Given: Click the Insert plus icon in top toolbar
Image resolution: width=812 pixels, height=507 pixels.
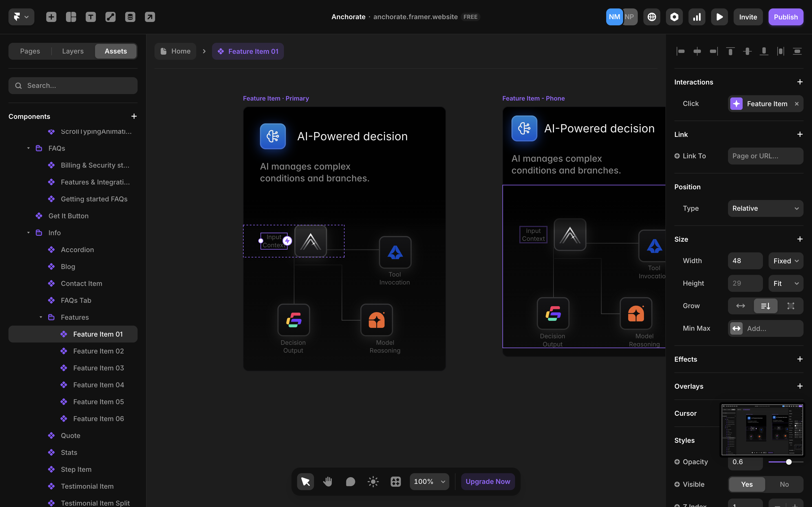Looking at the screenshot, I should coord(51,17).
